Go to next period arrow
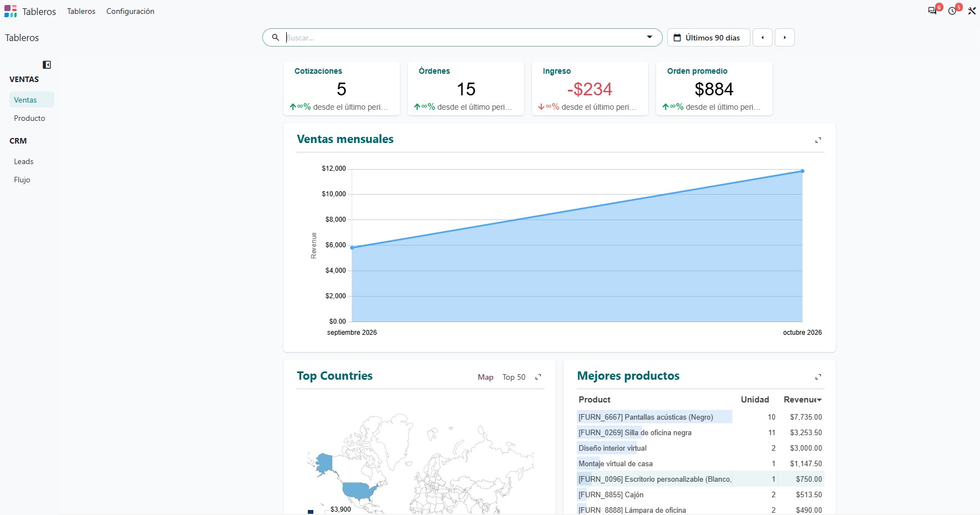Image resolution: width=980 pixels, height=515 pixels. coord(785,38)
